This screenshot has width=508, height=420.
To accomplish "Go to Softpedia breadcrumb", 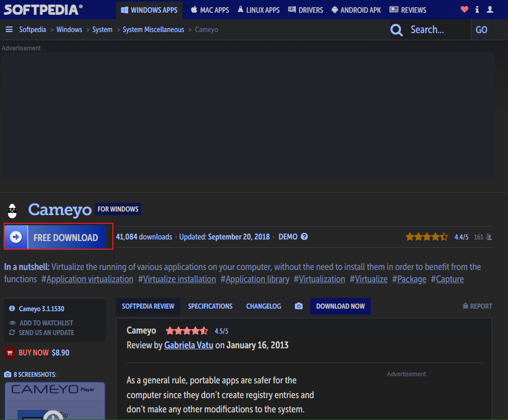I will point(33,29).
